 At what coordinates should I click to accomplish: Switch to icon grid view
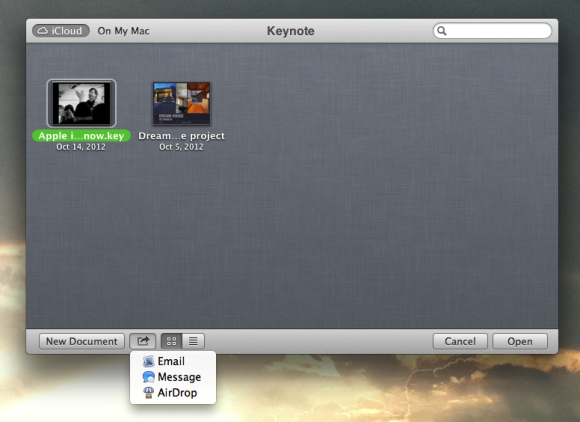pyautogui.click(x=171, y=341)
